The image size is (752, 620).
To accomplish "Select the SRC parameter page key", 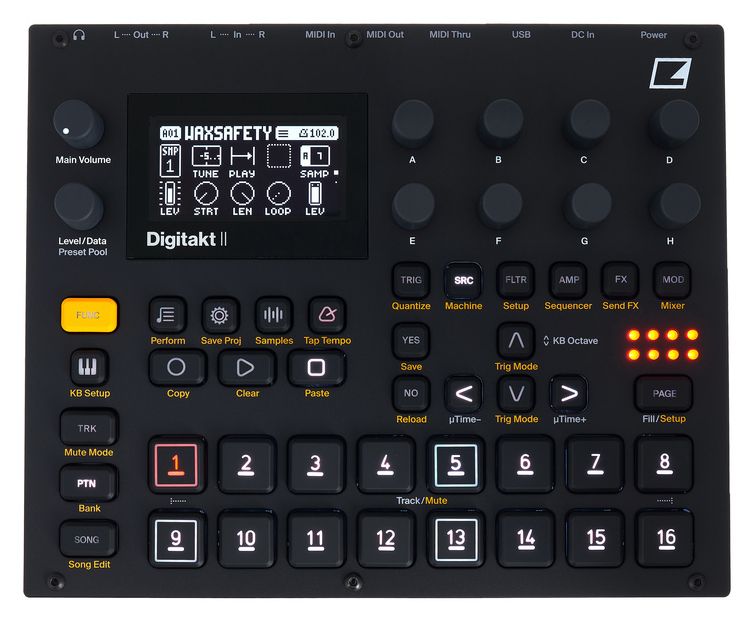I will (463, 280).
